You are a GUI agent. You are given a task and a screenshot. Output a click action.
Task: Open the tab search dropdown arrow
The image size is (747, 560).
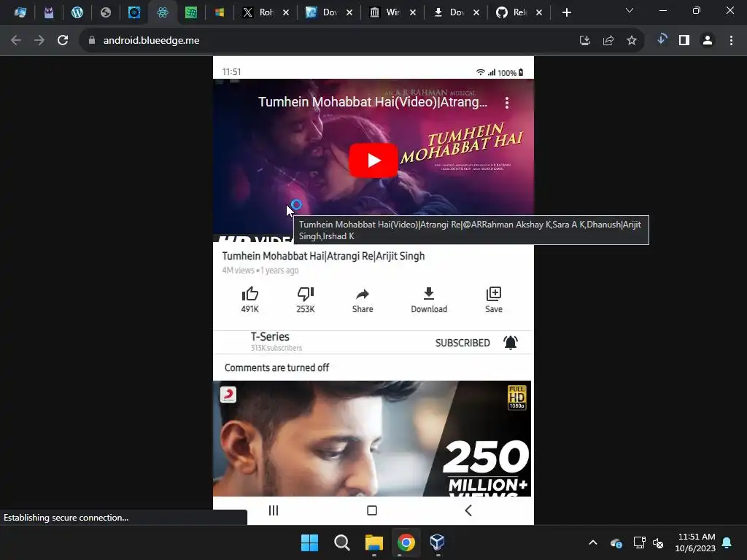(x=630, y=10)
